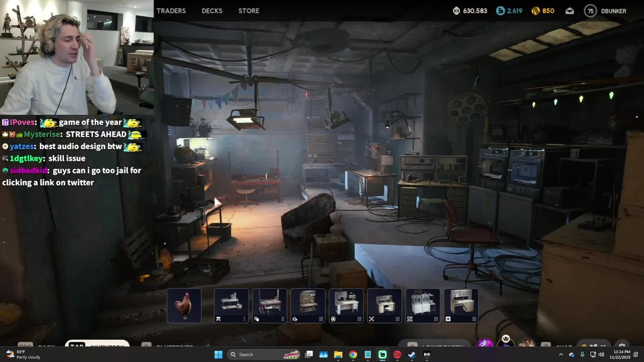Screen dimensions: 644x362
Task: Click the chat username 'yatzes'
Action: click(22, 146)
